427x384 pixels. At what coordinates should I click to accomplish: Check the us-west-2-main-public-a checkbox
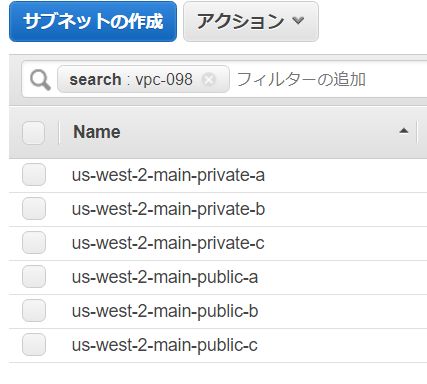tap(34, 277)
